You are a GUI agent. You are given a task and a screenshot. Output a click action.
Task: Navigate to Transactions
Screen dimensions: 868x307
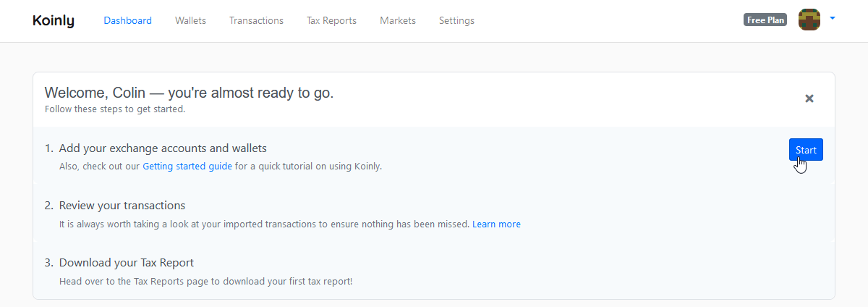pos(256,20)
